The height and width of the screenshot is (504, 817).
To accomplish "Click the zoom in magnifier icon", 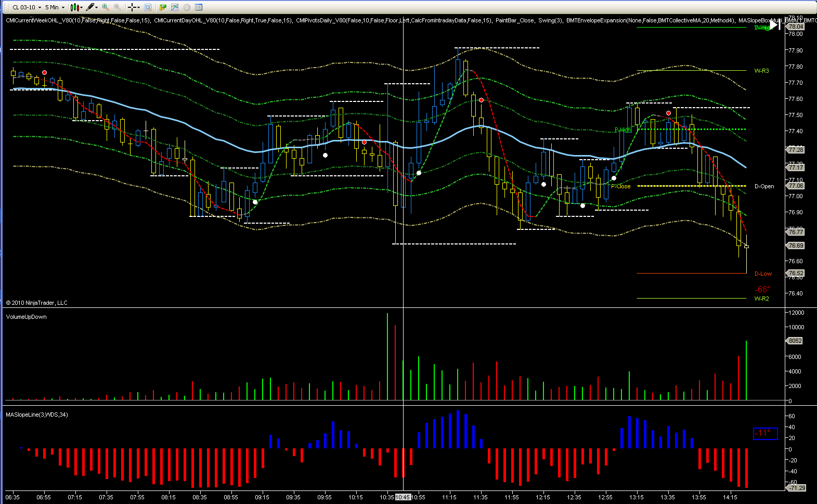I will point(106,7).
